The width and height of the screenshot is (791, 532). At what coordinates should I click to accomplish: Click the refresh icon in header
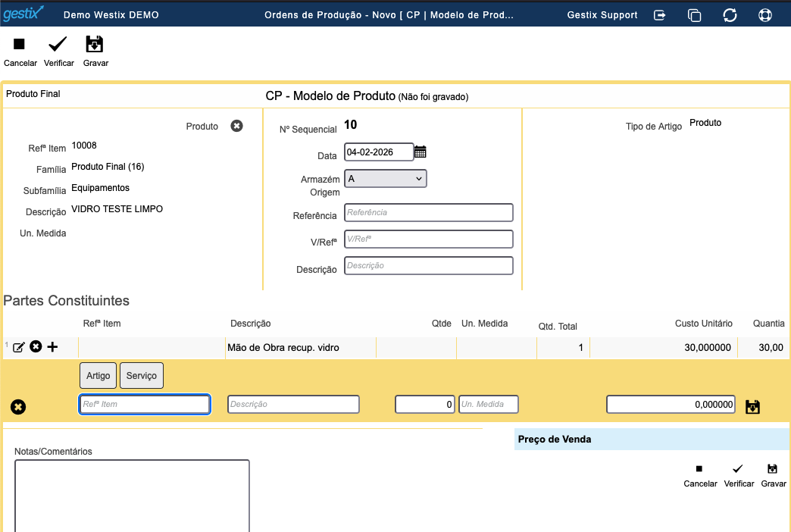pos(730,15)
